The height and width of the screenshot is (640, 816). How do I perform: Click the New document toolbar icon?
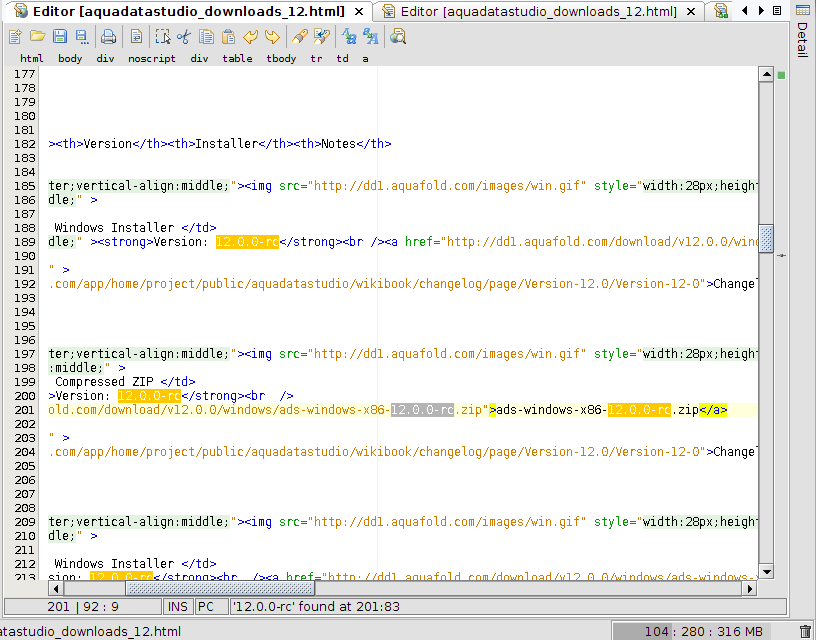point(15,36)
